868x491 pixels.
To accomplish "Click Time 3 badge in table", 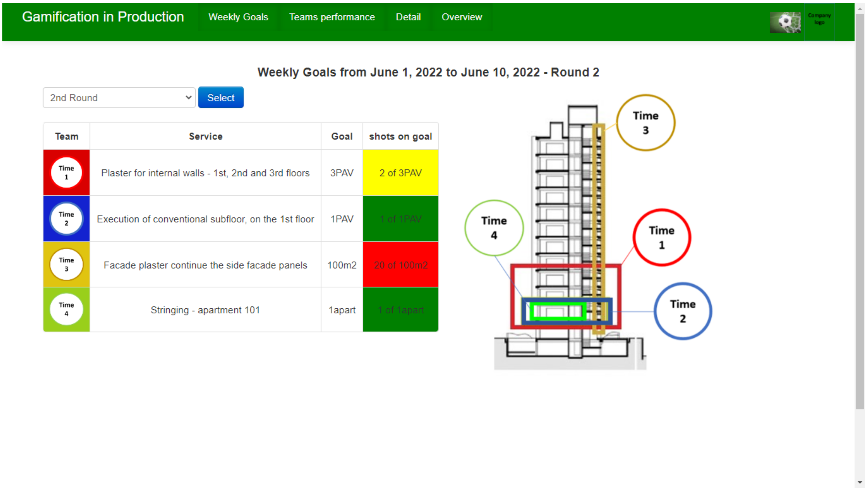I will coord(66,265).
